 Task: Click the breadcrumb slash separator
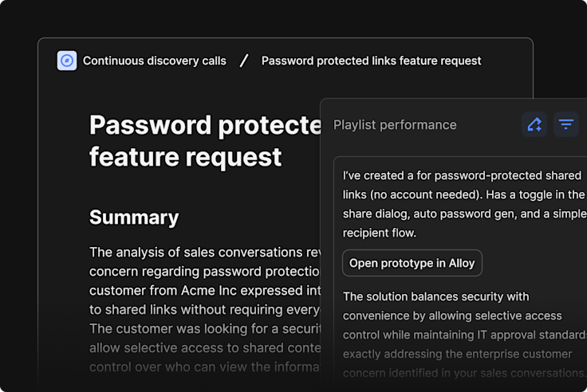pyautogui.click(x=244, y=61)
